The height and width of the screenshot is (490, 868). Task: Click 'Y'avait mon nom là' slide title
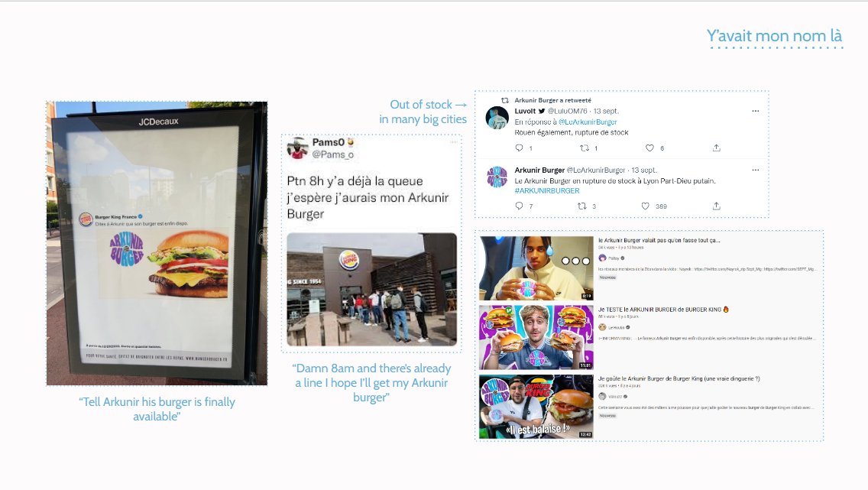(774, 36)
